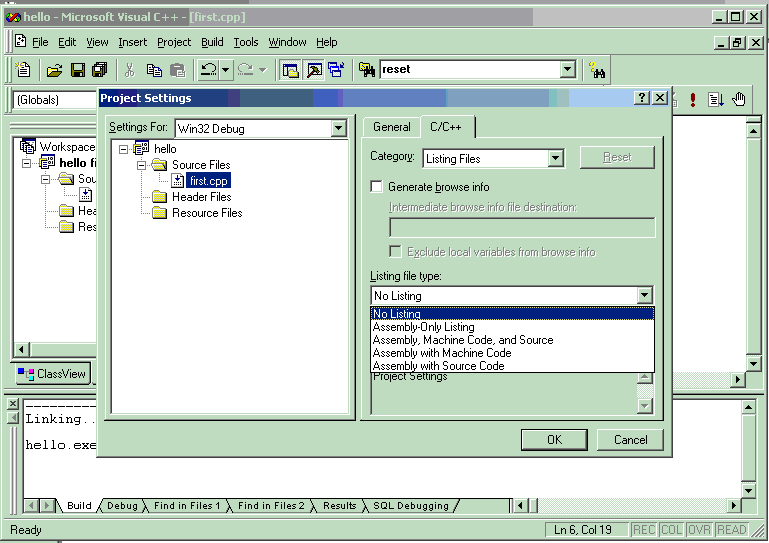The height and width of the screenshot is (543, 769).
Task: Choose Assembly-Only Listing option
Action: 513,327
